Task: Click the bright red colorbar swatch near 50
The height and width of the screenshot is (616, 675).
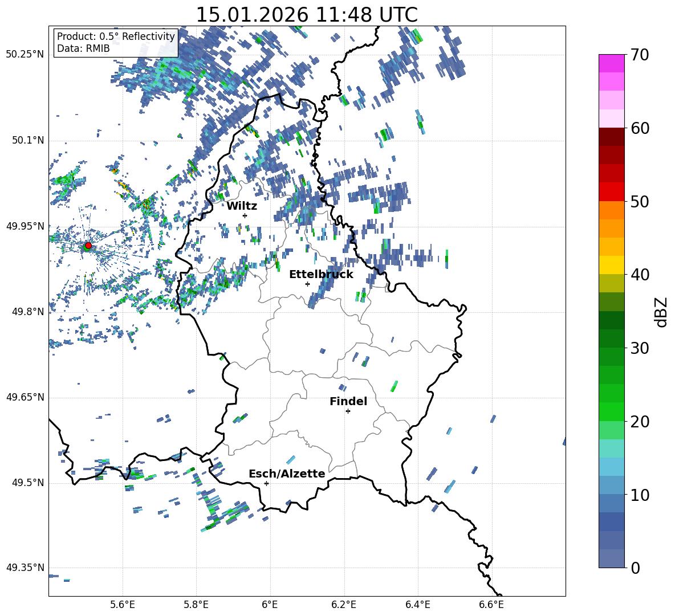Action: click(x=611, y=192)
